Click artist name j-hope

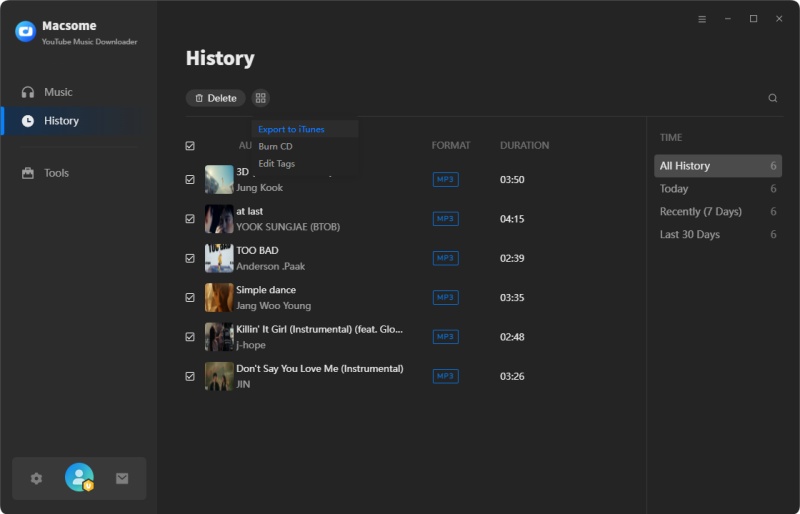pyautogui.click(x=251, y=345)
